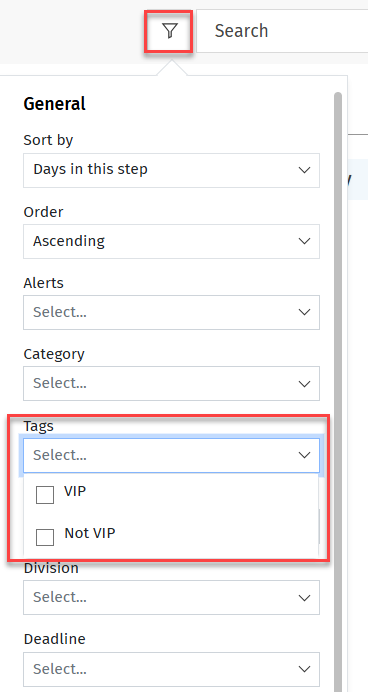Image resolution: width=368 pixels, height=692 pixels.
Task: Collapse the Tags dropdown via its chevron
Action: [x=304, y=455]
